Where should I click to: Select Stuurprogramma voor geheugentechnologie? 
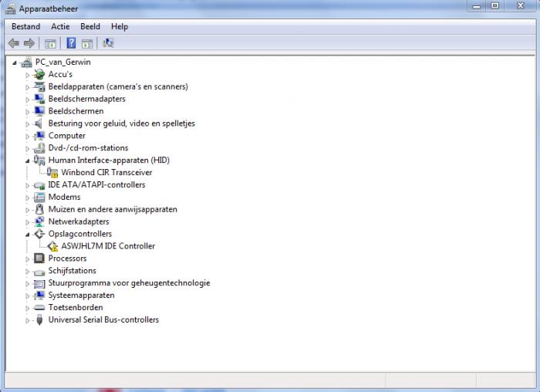point(129,282)
